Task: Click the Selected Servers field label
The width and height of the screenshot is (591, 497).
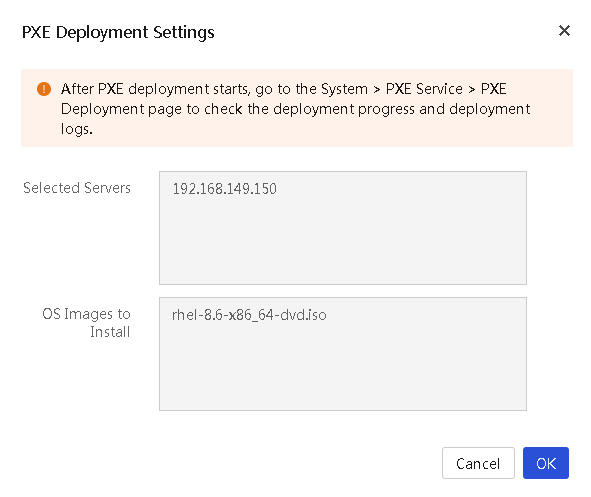Action: pyautogui.click(x=77, y=188)
